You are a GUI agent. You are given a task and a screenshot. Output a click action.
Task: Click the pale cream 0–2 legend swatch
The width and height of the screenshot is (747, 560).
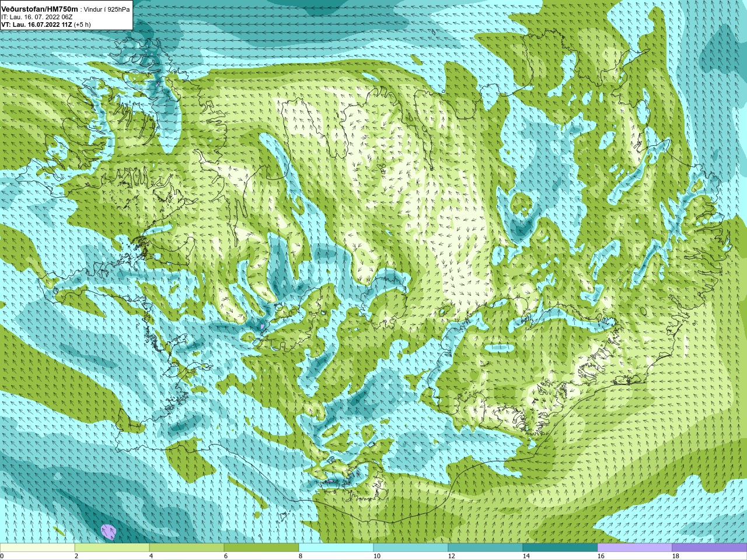click(37, 548)
